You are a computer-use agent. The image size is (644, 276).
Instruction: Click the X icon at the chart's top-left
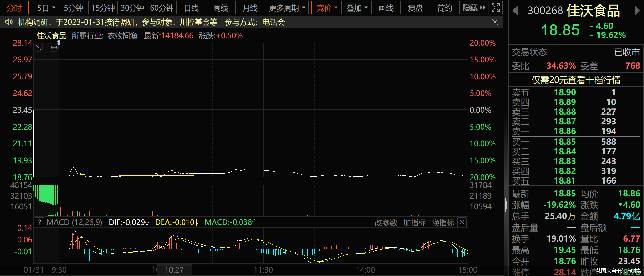[38, 47]
